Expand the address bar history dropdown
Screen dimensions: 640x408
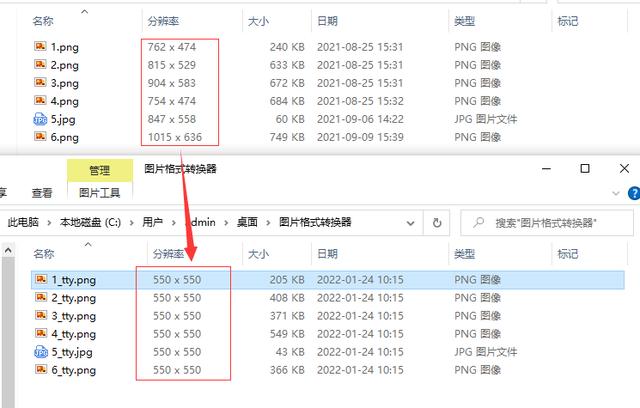[x=411, y=223]
